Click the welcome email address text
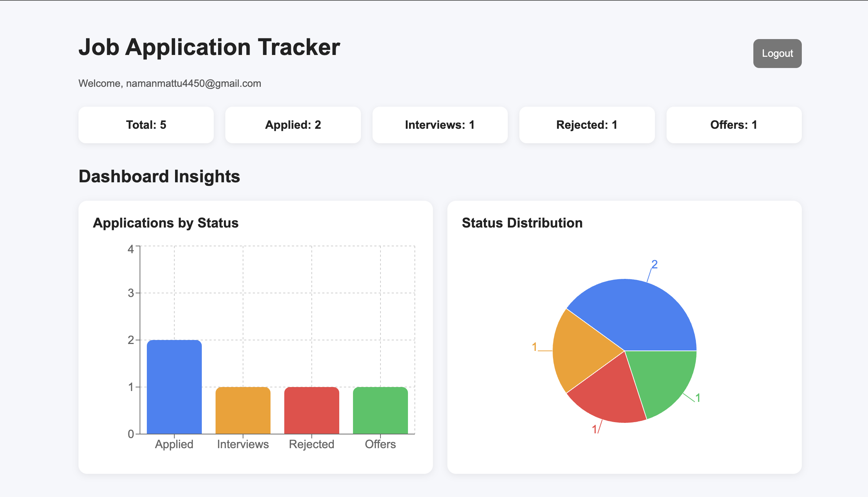The width and height of the screenshot is (868, 497). click(193, 84)
